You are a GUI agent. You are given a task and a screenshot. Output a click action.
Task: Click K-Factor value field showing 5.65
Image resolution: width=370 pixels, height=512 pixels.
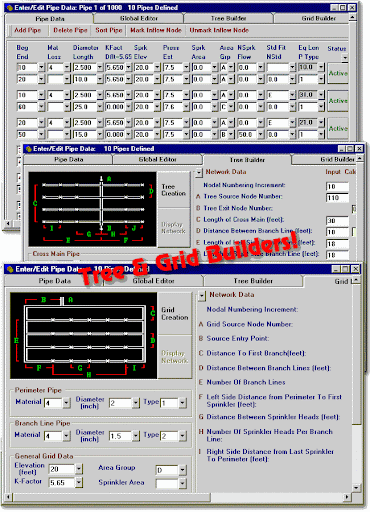(x=62, y=482)
